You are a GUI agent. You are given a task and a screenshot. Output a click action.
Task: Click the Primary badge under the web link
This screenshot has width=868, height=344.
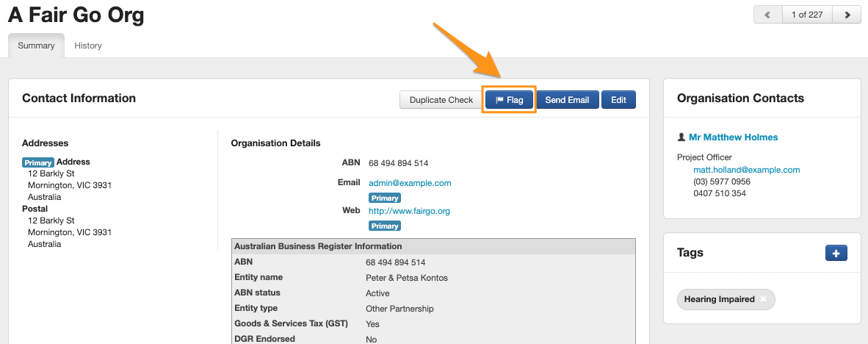click(385, 226)
